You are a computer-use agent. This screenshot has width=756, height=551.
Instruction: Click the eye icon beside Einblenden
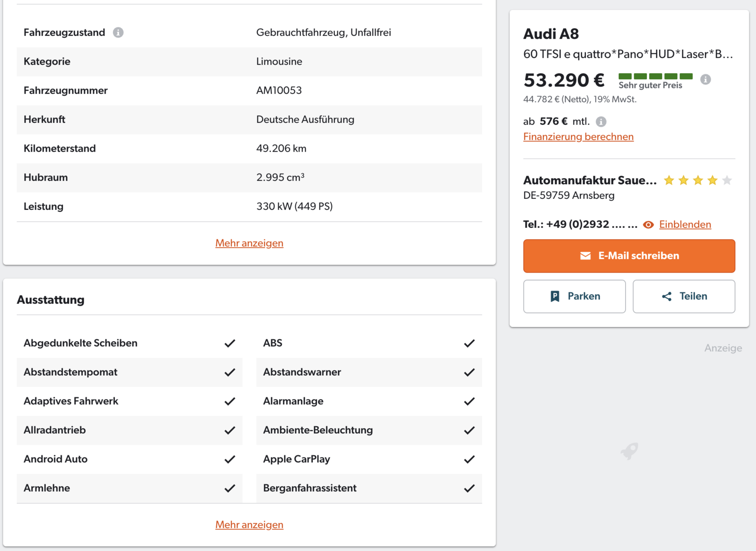(x=648, y=224)
